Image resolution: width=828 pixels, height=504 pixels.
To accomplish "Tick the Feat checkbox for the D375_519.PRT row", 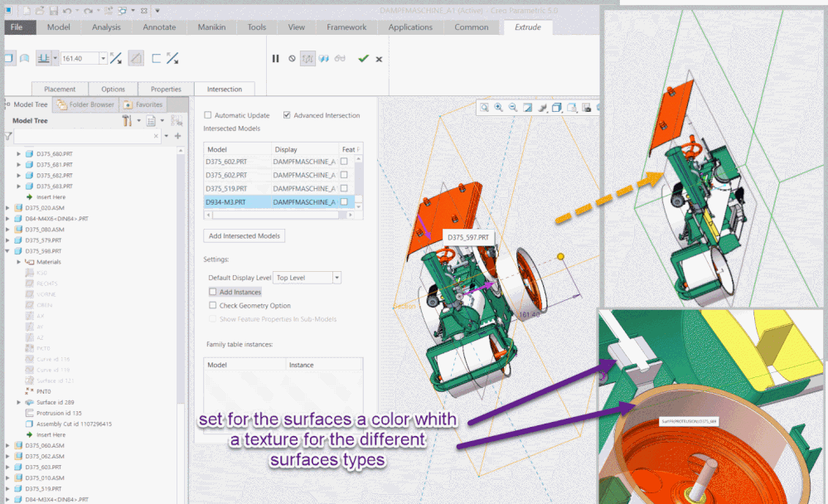I will pos(344,188).
